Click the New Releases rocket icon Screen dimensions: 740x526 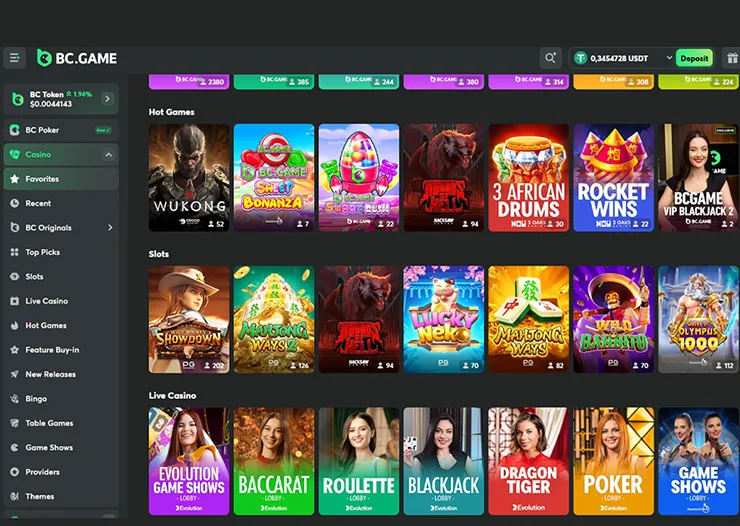15,374
